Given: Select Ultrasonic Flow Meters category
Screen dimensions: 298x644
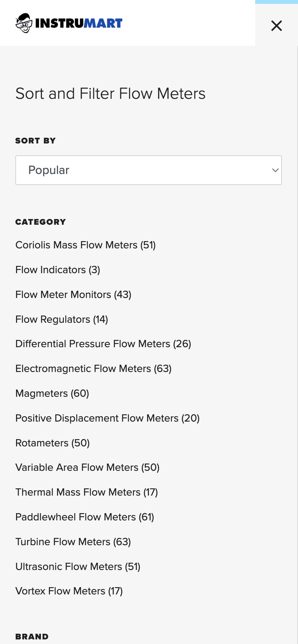Looking at the screenshot, I should pos(78,567).
